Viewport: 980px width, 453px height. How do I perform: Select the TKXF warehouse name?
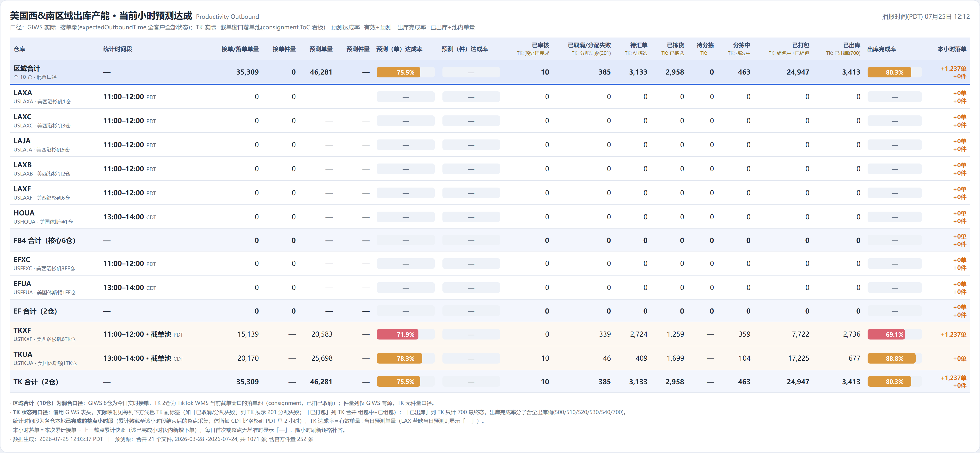22,330
